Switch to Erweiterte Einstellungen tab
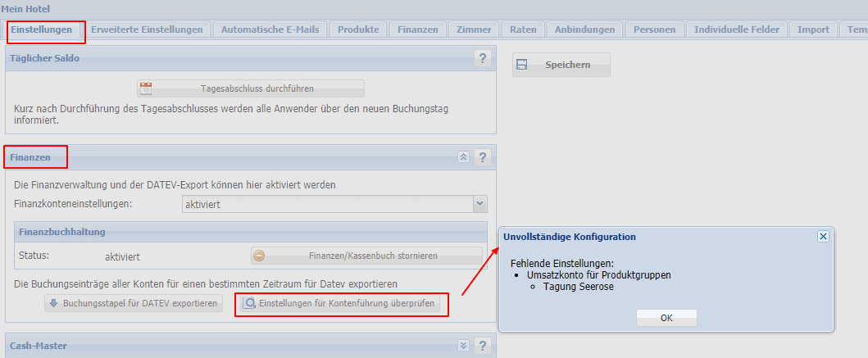This screenshot has height=358, width=868. (x=147, y=29)
